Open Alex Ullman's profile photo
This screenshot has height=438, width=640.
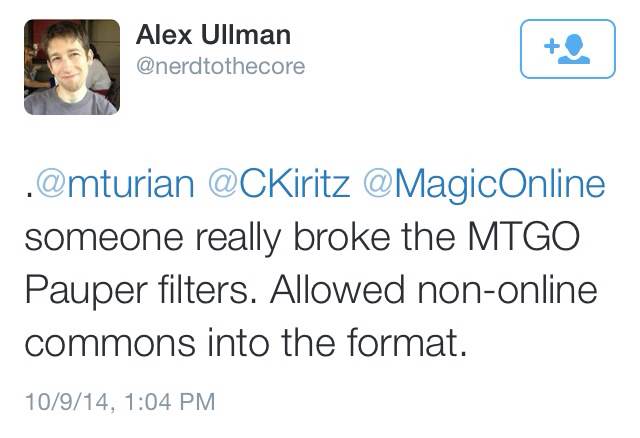[x=71, y=65]
